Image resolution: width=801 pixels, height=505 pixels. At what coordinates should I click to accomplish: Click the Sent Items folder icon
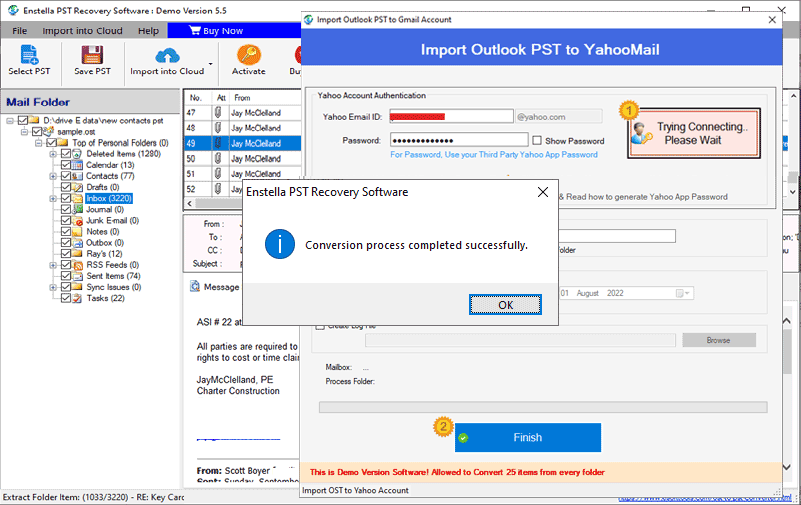point(77,276)
